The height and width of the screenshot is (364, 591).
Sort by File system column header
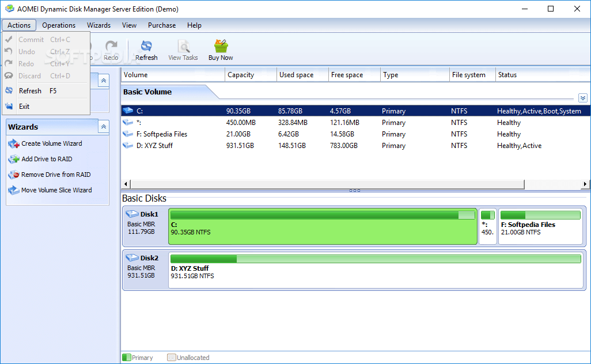coord(473,75)
